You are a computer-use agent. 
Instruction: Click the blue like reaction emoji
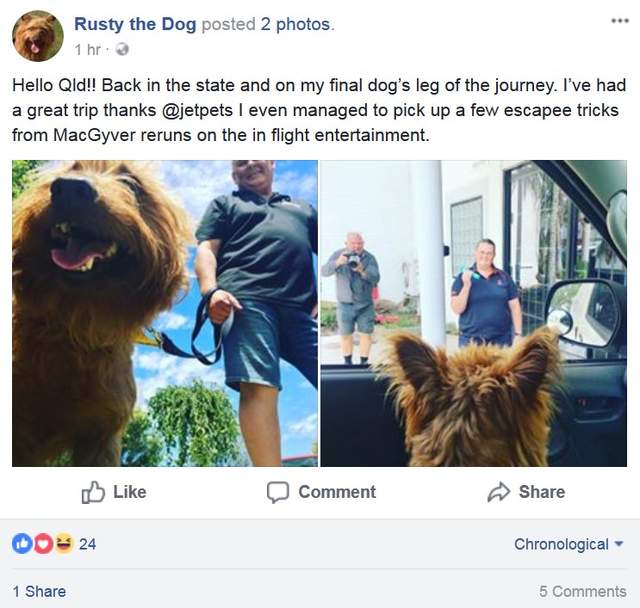tap(21, 544)
